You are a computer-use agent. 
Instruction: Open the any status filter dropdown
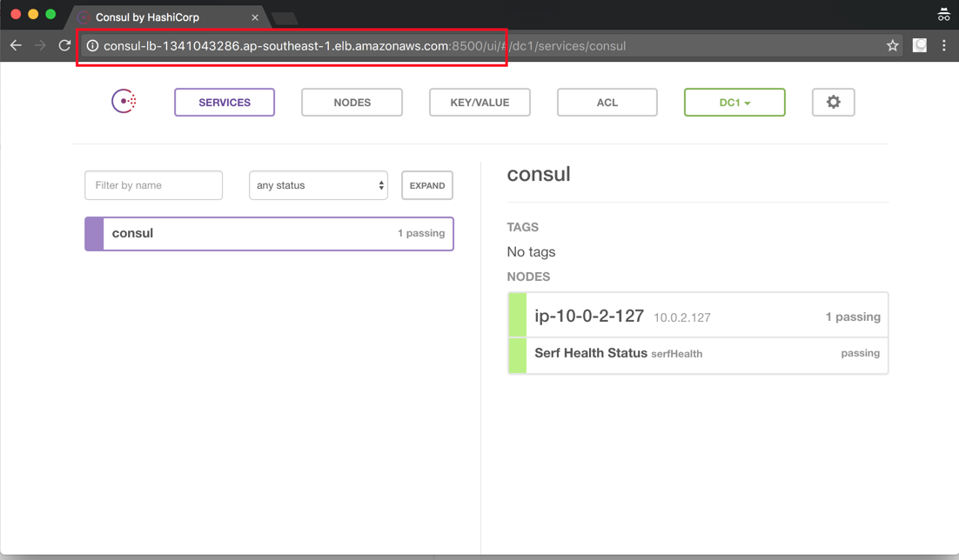coord(318,185)
